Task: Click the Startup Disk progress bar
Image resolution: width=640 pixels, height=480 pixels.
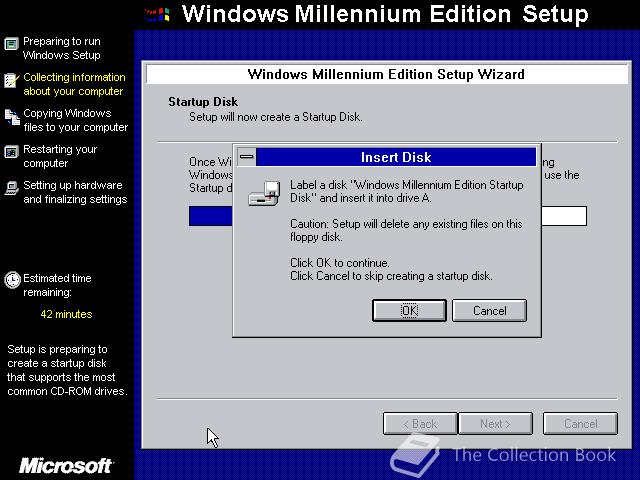Action: 388,216
